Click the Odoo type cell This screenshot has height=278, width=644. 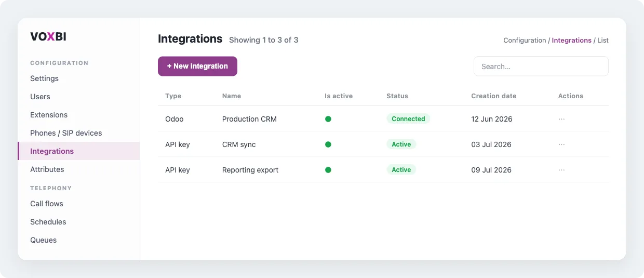tap(175, 119)
